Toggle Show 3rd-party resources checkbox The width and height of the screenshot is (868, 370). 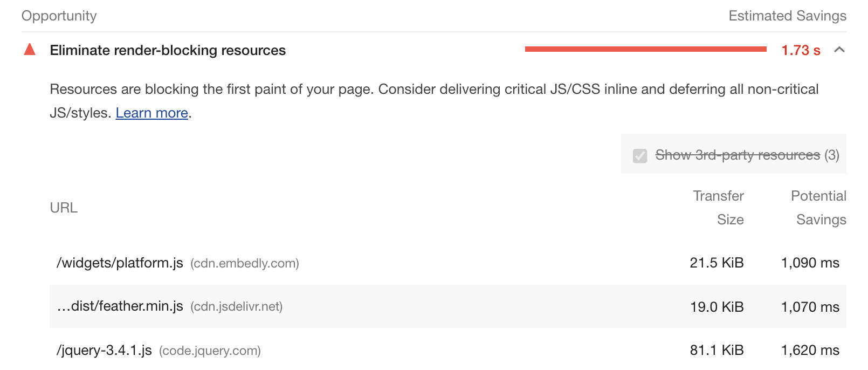pyautogui.click(x=640, y=156)
